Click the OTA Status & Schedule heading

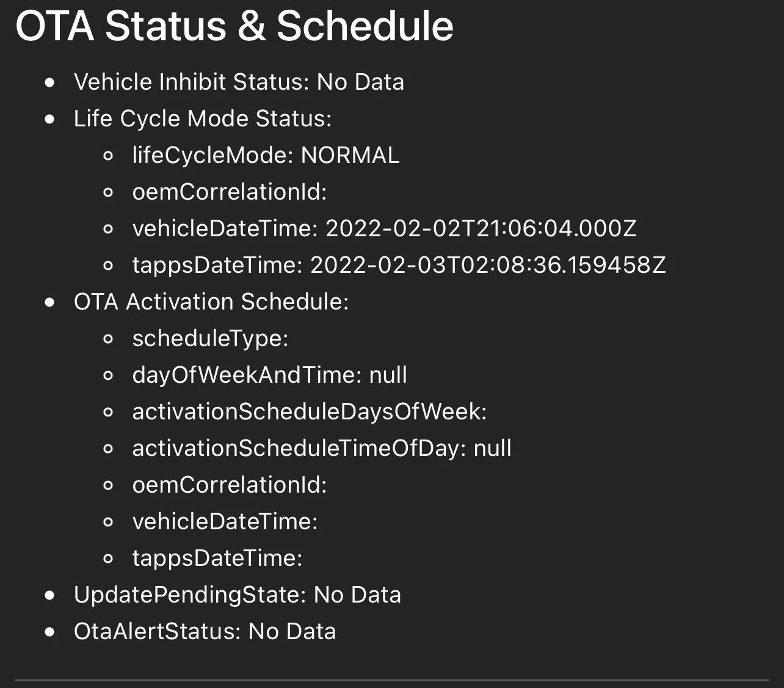coord(234,26)
